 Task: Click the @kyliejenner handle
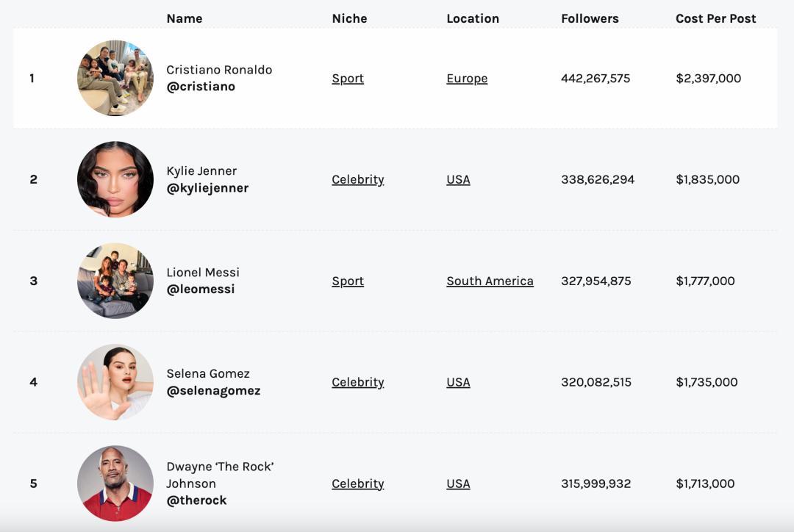point(207,188)
